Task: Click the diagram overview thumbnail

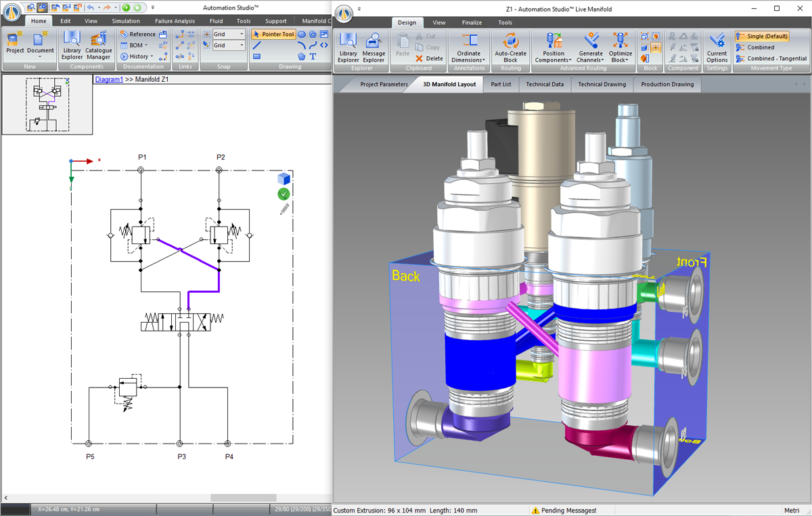Action: [x=47, y=103]
